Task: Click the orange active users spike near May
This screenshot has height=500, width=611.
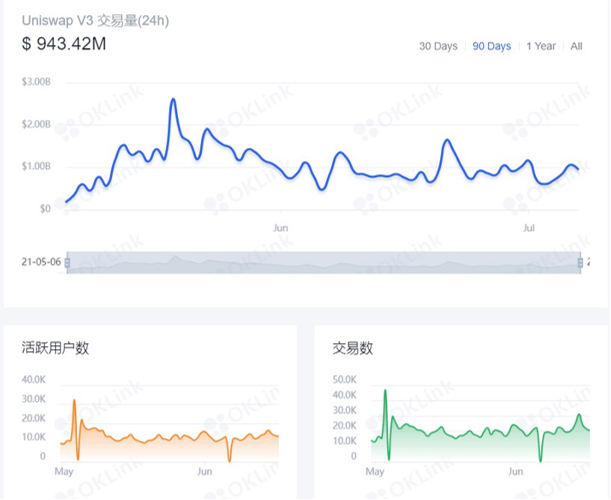Action: point(74,401)
